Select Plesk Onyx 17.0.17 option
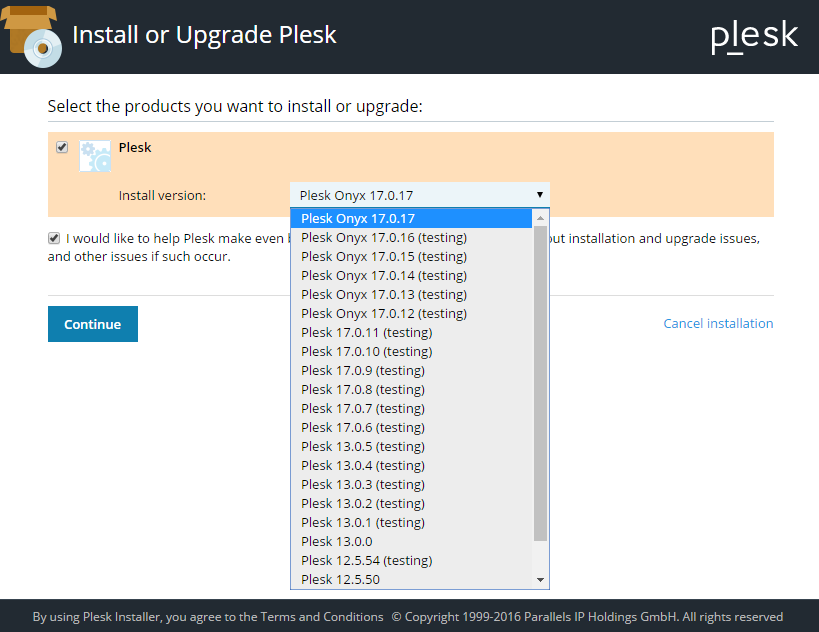 click(358, 218)
